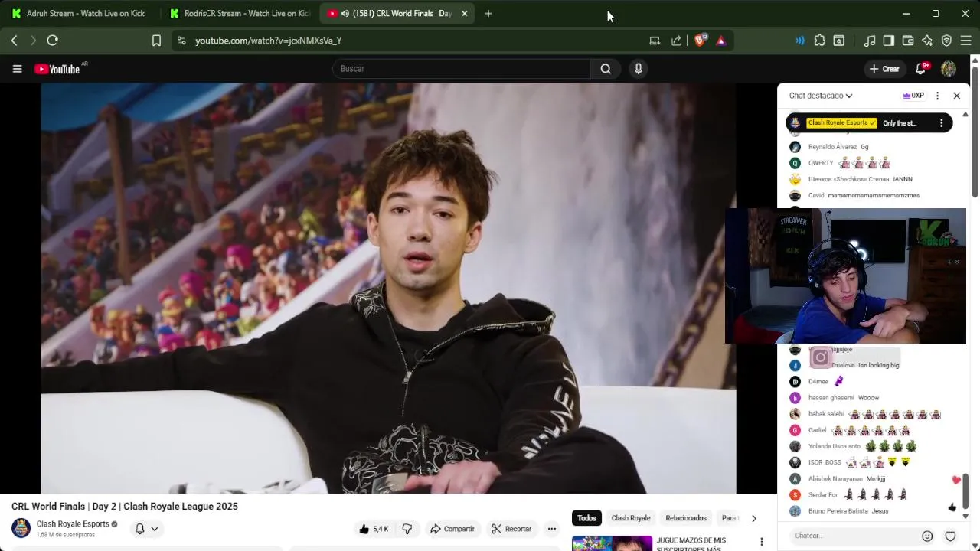Dislike the CRL World Finals video
The image size is (980, 551).
(x=407, y=529)
